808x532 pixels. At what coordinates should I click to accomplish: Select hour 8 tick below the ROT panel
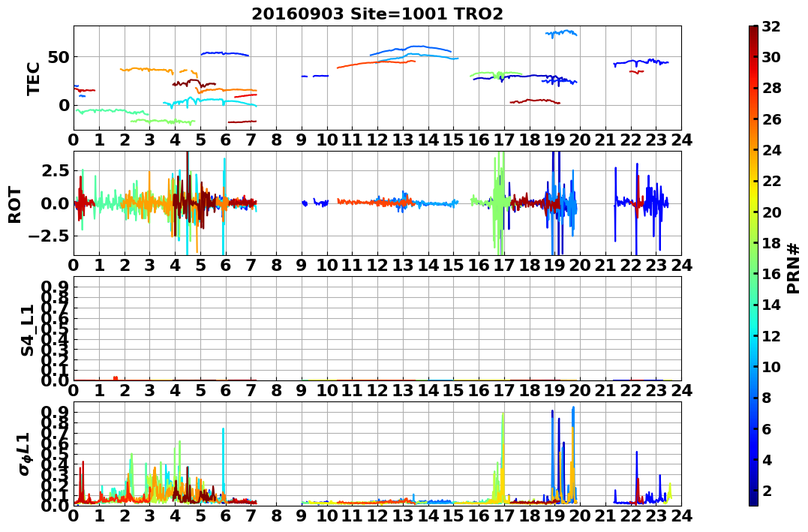pyautogui.click(x=276, y=265)
